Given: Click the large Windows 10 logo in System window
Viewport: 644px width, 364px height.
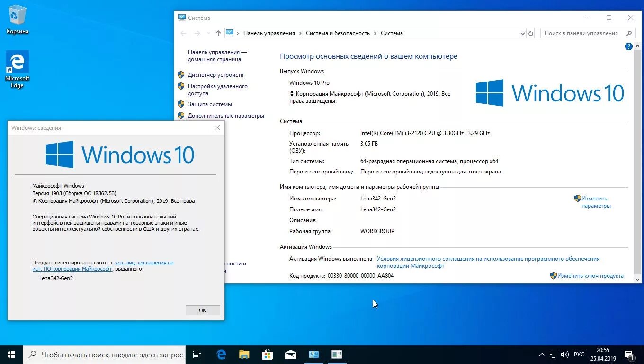Looking at the screenshot, I should tap(550, 93).
